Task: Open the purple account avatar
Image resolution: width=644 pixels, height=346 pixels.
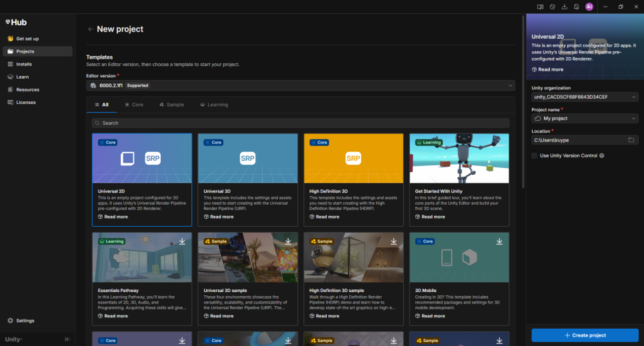Action: coord(589,7)
